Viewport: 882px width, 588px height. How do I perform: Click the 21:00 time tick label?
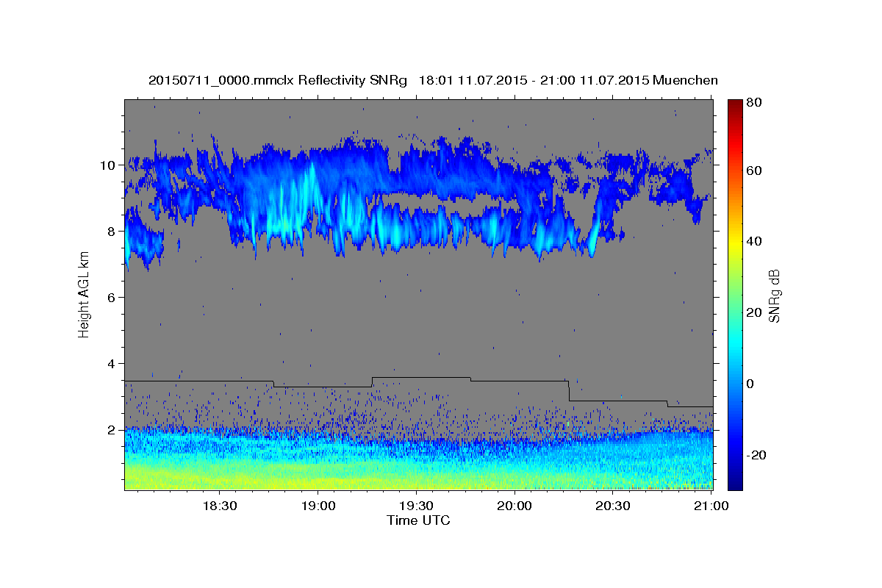pyautogui.click(x=711, y=506)
